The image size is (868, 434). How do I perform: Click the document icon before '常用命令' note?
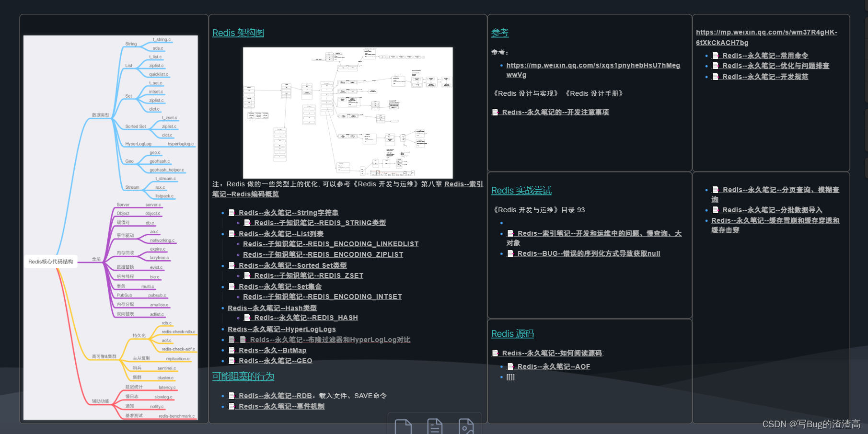[x=716, y=56]
